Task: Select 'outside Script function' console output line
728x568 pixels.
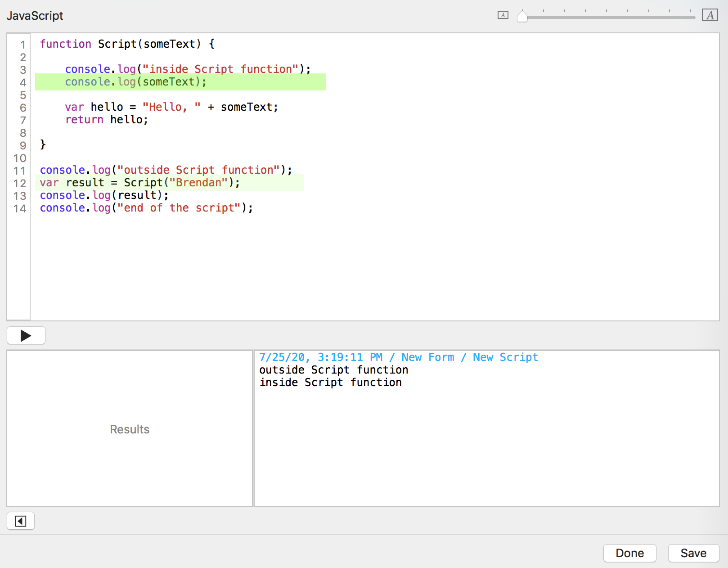Action: [333, 370]
